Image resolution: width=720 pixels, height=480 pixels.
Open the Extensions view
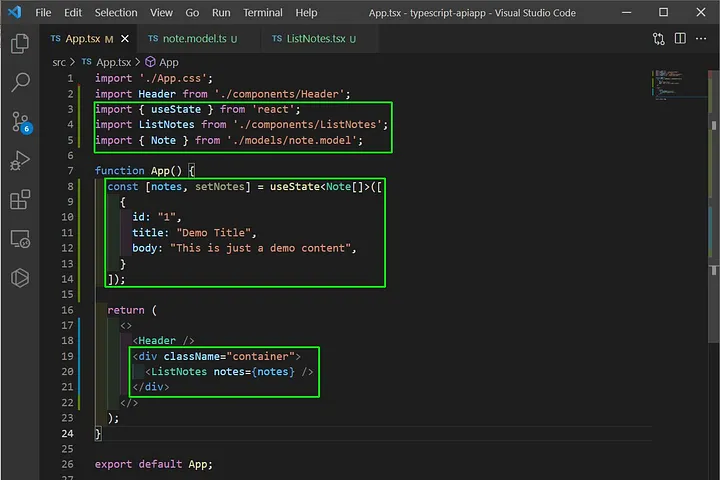20,199
